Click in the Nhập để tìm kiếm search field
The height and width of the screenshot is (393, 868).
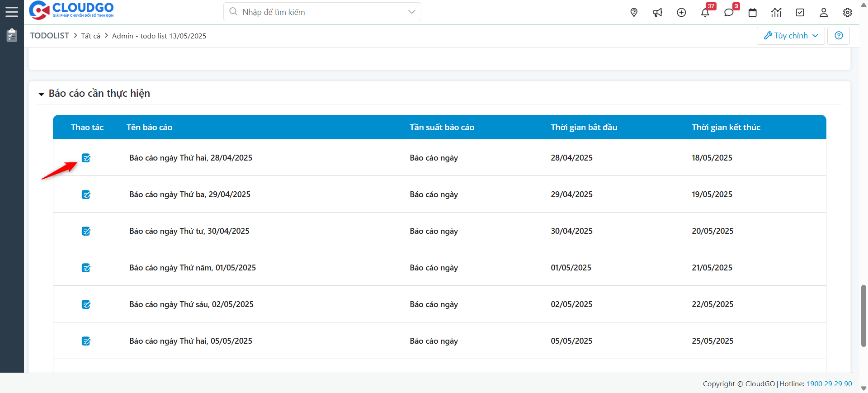(x=322, y=12)
